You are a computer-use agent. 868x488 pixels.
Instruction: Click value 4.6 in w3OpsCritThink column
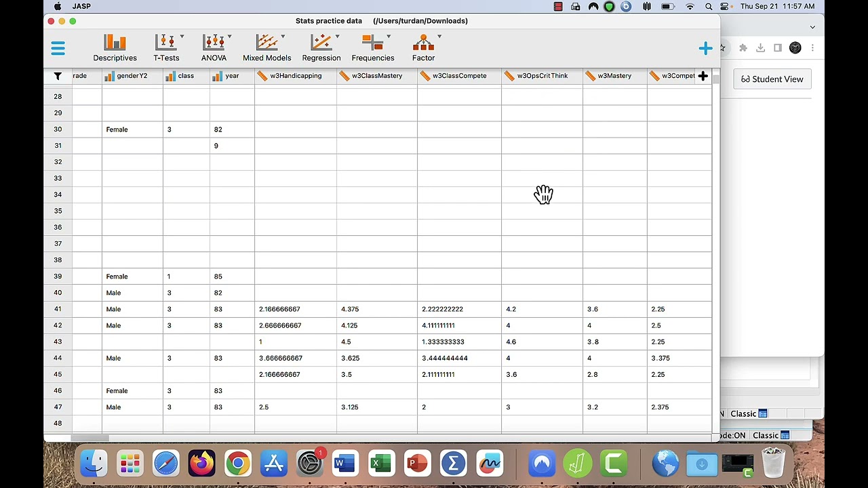(511, 342)
